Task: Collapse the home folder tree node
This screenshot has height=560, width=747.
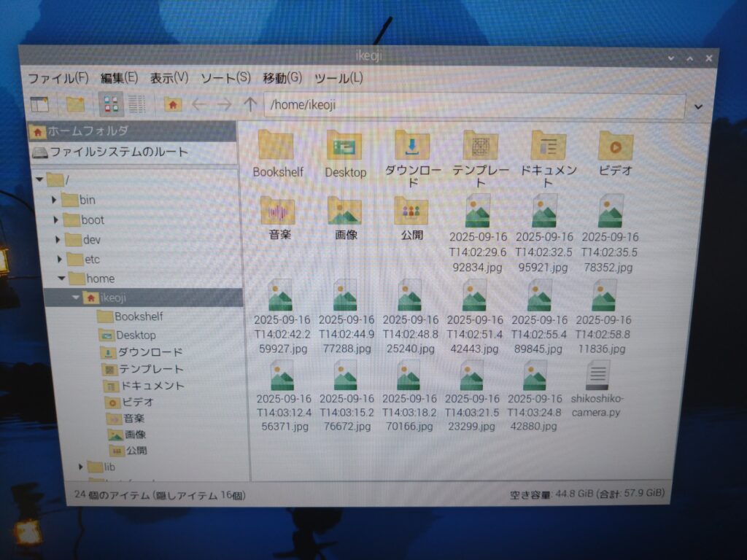Action: click(x=63, y=279)
